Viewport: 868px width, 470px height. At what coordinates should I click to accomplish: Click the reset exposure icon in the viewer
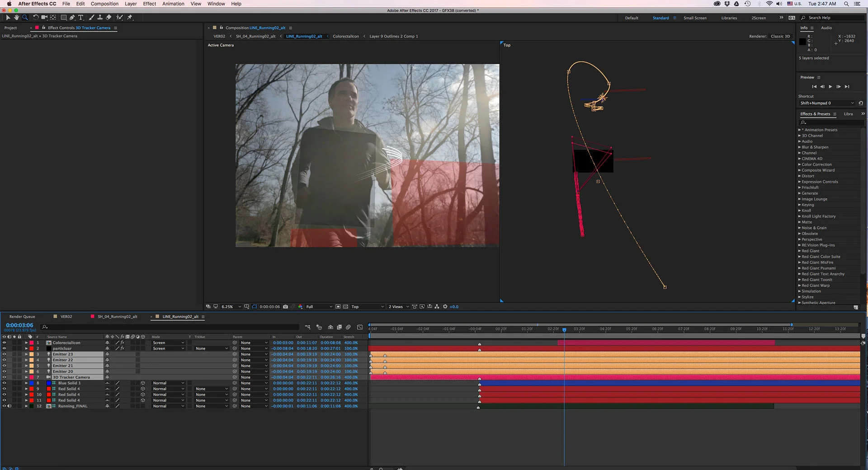pyautogui.click(x=445, y=307)
